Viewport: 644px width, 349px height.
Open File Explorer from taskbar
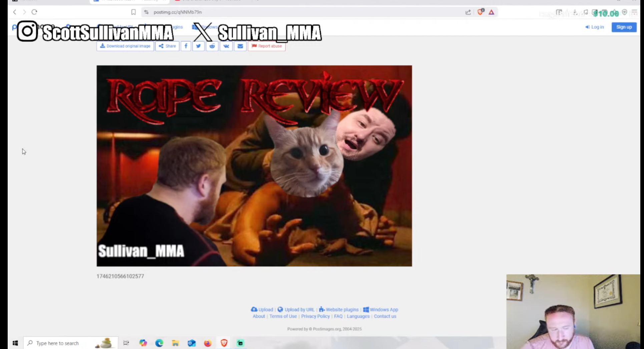[175, 343]
